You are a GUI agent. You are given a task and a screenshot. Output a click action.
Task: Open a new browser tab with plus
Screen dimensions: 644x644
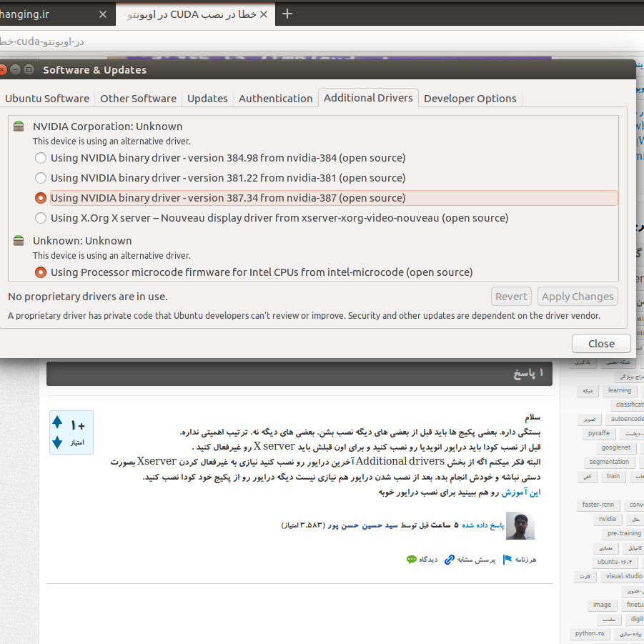287,14
